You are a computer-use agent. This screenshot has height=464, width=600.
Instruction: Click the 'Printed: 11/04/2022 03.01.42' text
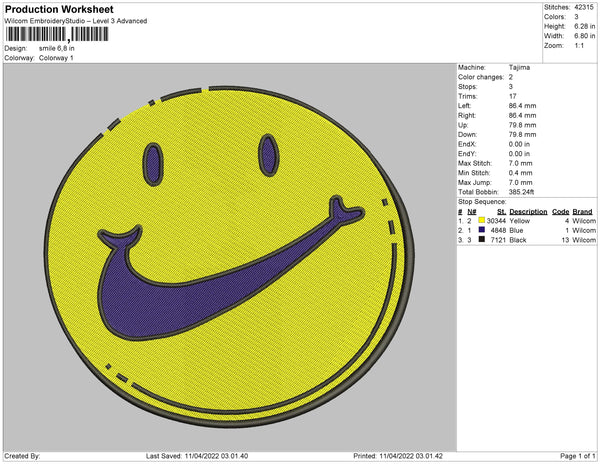[x=398, y=456]
